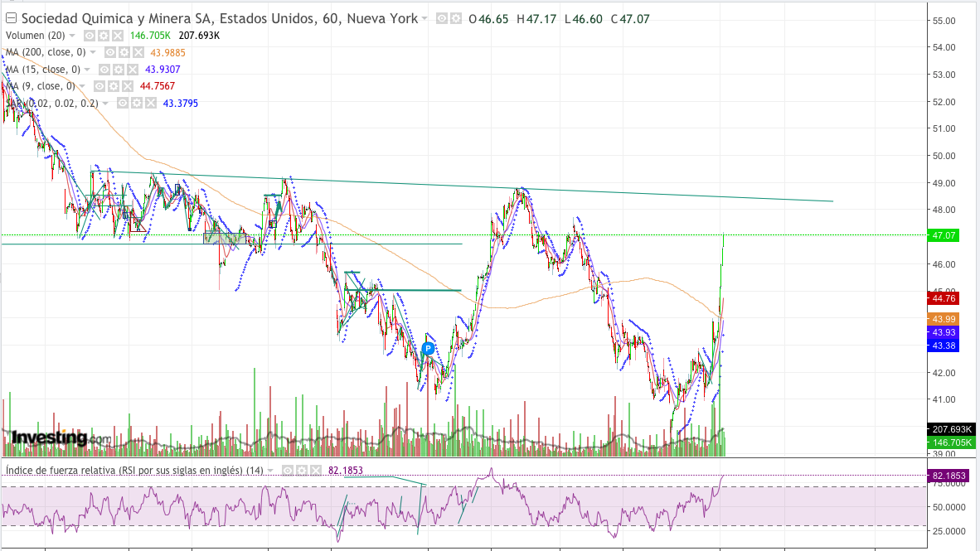
Task: Toggle visibility eye for the main symbol series
Action: pos(442,19)
